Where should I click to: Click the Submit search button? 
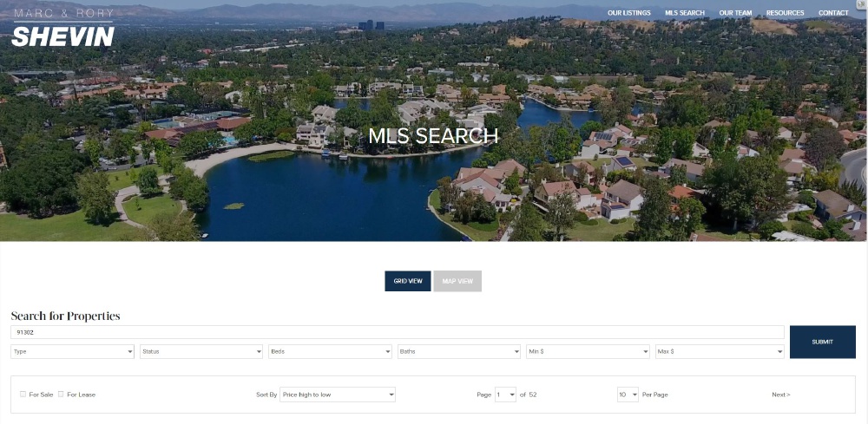[x=823, y=342]
